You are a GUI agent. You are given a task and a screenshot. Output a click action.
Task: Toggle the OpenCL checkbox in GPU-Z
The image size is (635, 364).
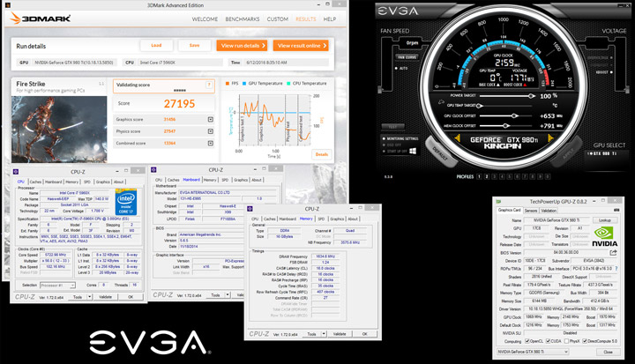[527, 341]
